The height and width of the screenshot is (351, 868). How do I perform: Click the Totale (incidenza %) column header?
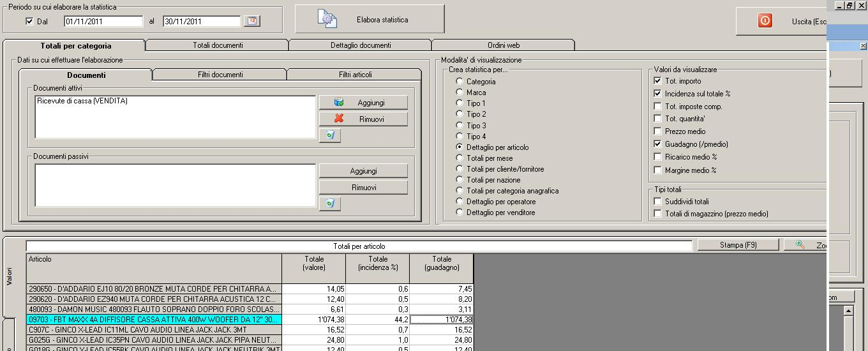coord(377,268)
